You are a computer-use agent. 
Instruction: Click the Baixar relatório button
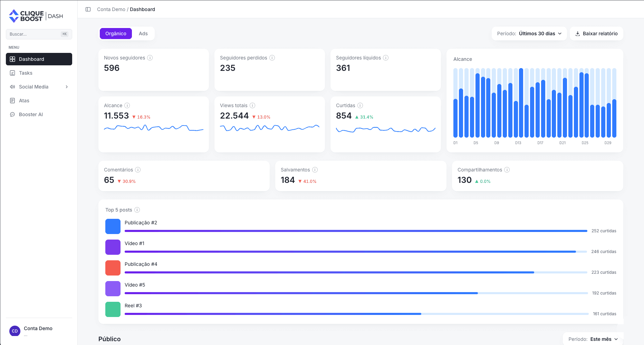click(596, 34)
